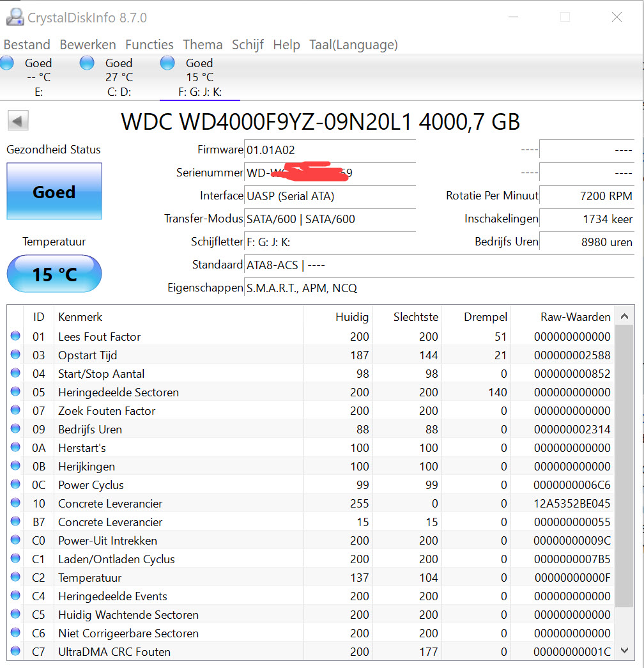Select the E: drive status orb
The width and height of the screenshot is (644, 668).
(x=7, y=63)
